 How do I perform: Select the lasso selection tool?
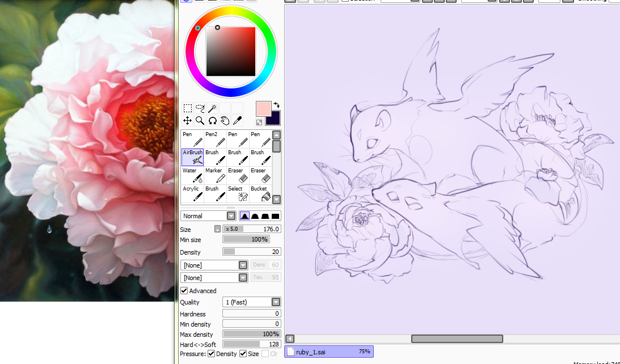200,108
